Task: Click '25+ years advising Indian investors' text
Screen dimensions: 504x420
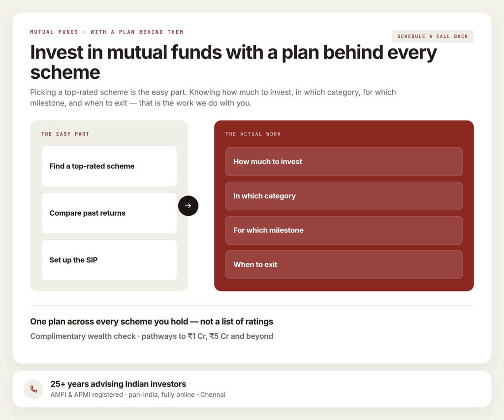Action: [x=118, y=384]
